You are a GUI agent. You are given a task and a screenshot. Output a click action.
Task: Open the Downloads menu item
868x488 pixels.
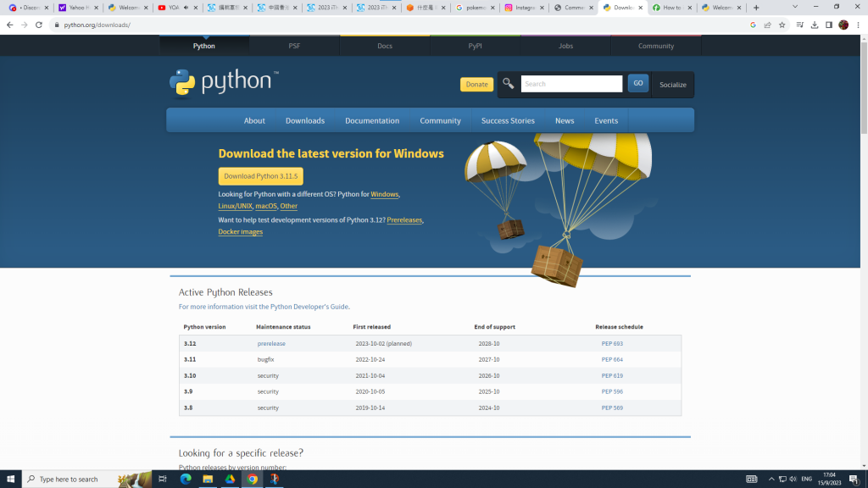pyautogui.click(x=305, y=120)
